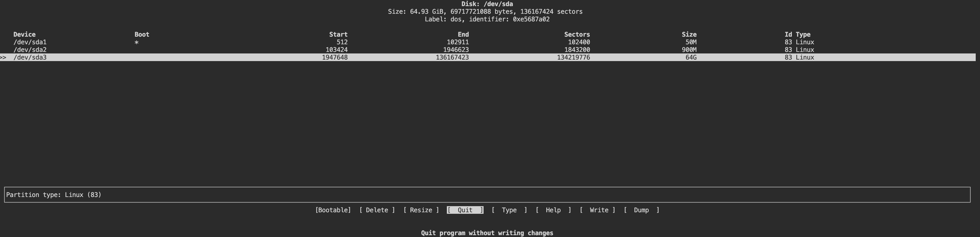Choose the Dump menu option
980x237 pixels.
pos(641,210)
